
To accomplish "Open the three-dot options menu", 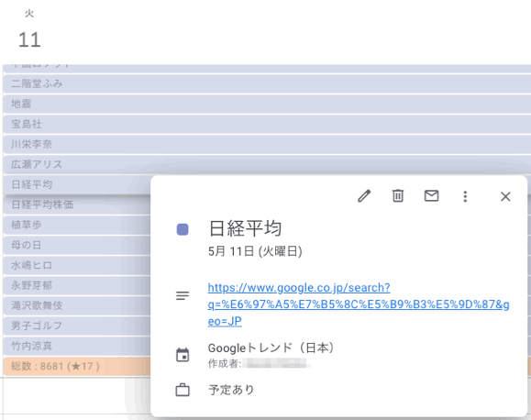I will click(x=465, y=196).
